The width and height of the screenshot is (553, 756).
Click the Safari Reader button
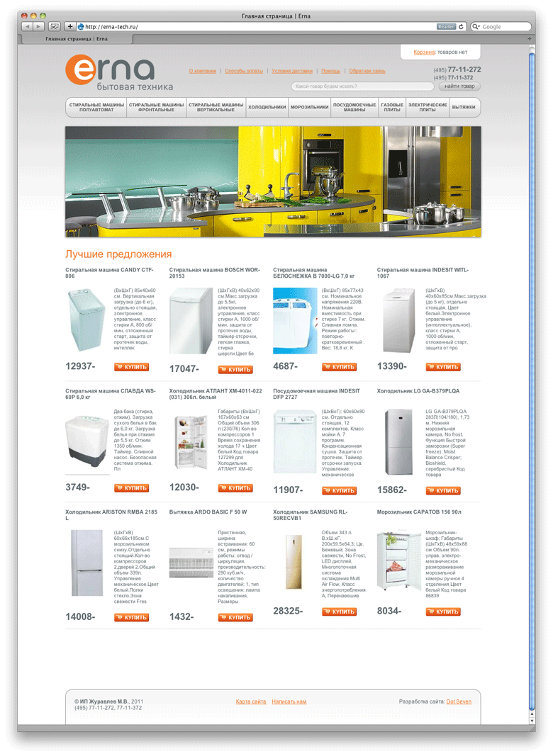coord(446,26)
